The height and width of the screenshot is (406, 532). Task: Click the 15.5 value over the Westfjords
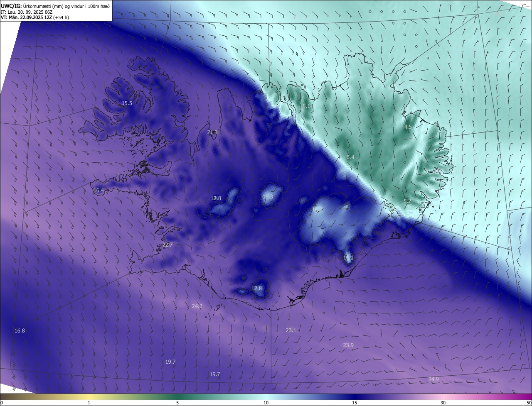(127, 103)
